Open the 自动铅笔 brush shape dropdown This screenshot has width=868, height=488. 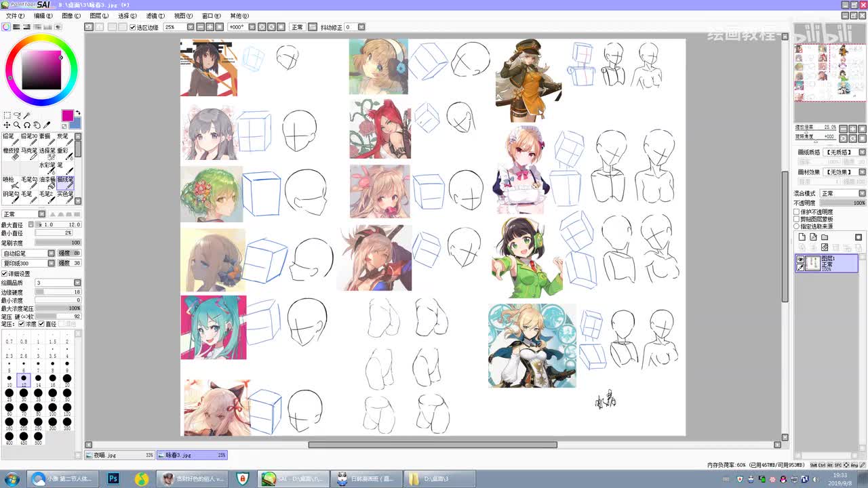[x=51, y=253]
